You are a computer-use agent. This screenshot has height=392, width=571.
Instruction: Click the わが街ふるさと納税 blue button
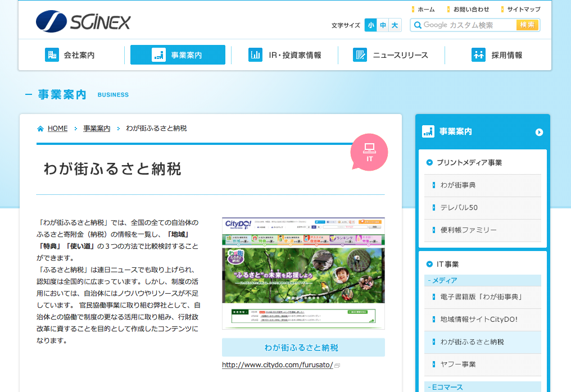(x=303, y=347)
